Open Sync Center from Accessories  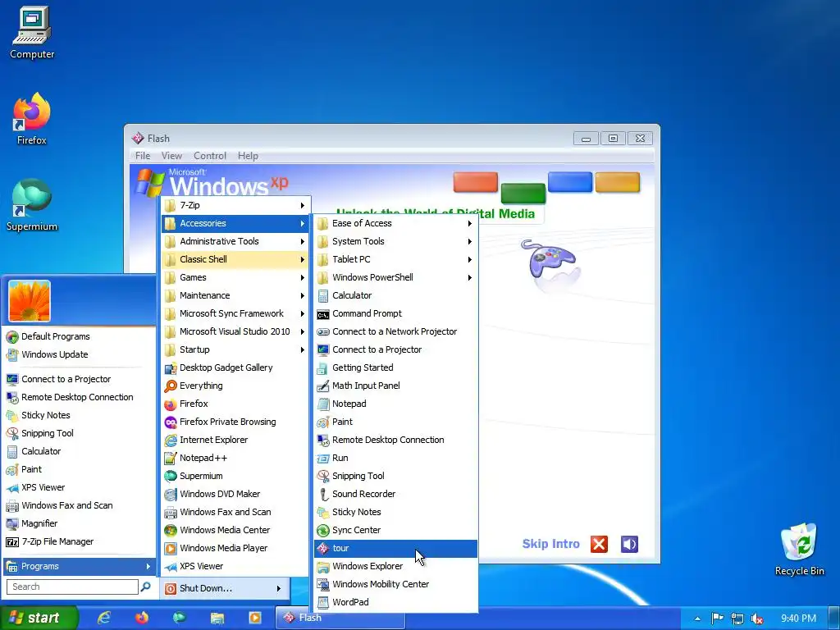pos(395,530)
